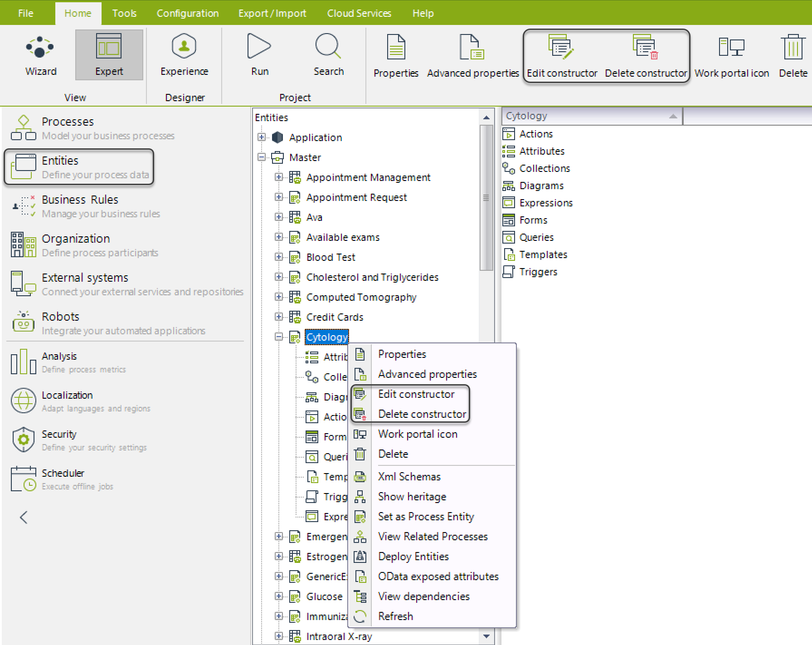The height and width of the screenshot is (645, 812).
Task: Expand the Blood Test entity
Action: (279, 257)
